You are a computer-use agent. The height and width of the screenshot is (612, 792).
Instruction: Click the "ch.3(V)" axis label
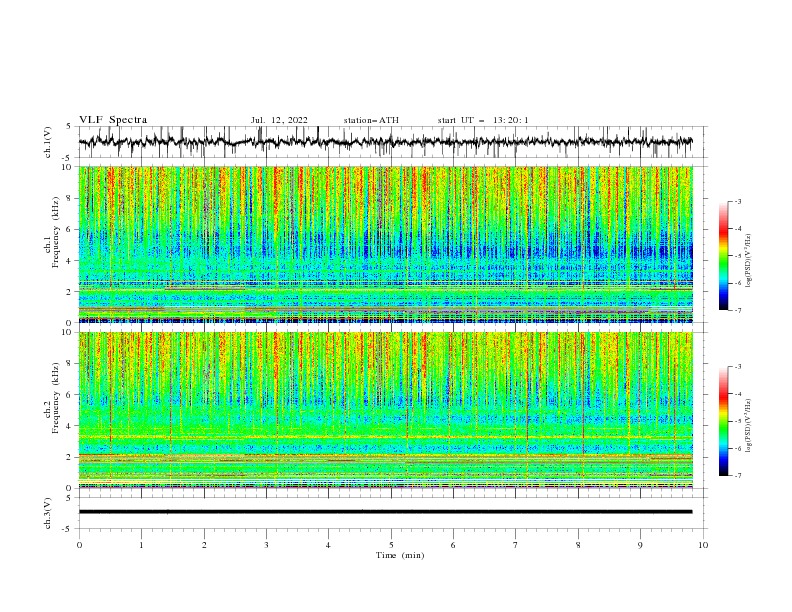[48, 513]
